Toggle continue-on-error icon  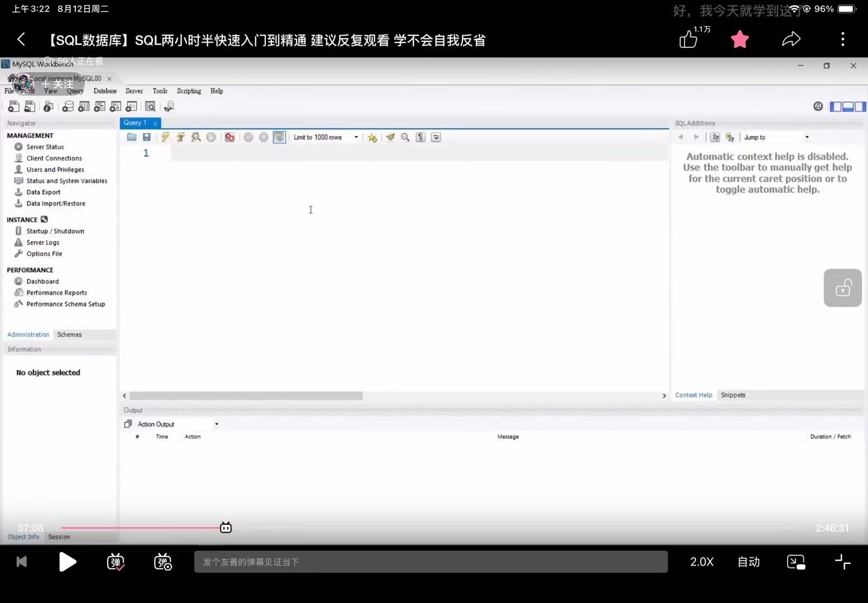[x=230, y=137]
